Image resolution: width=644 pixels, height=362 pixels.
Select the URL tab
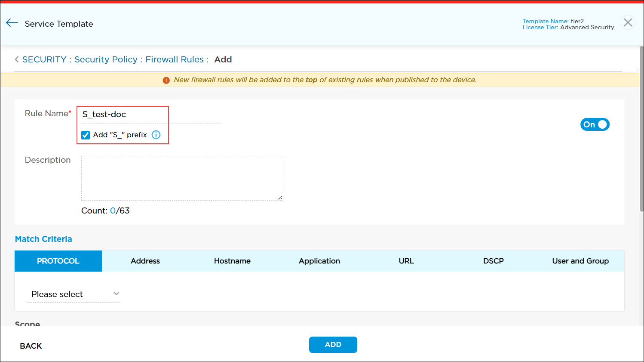click(x=406, y=261)
